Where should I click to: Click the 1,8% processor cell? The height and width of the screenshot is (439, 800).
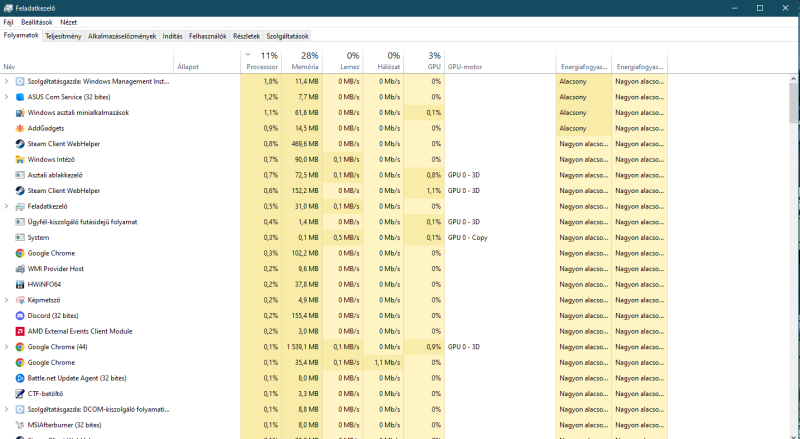coord(261,82)
